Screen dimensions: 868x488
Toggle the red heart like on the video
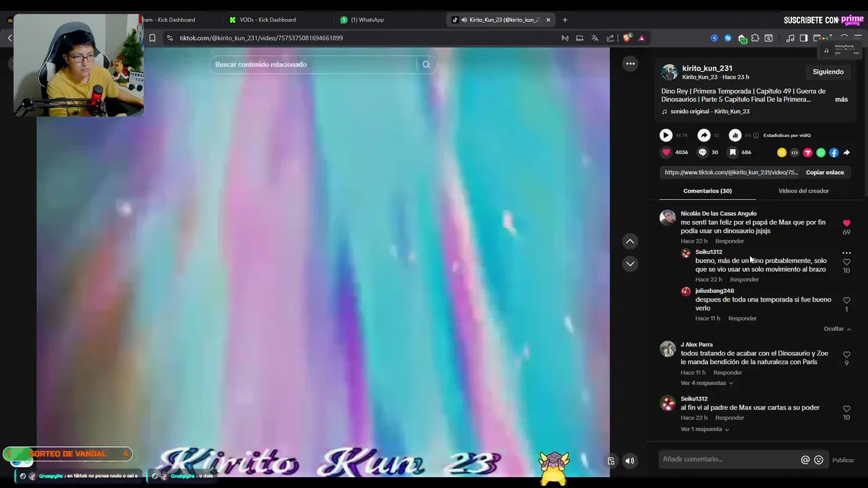click(666, 152)
